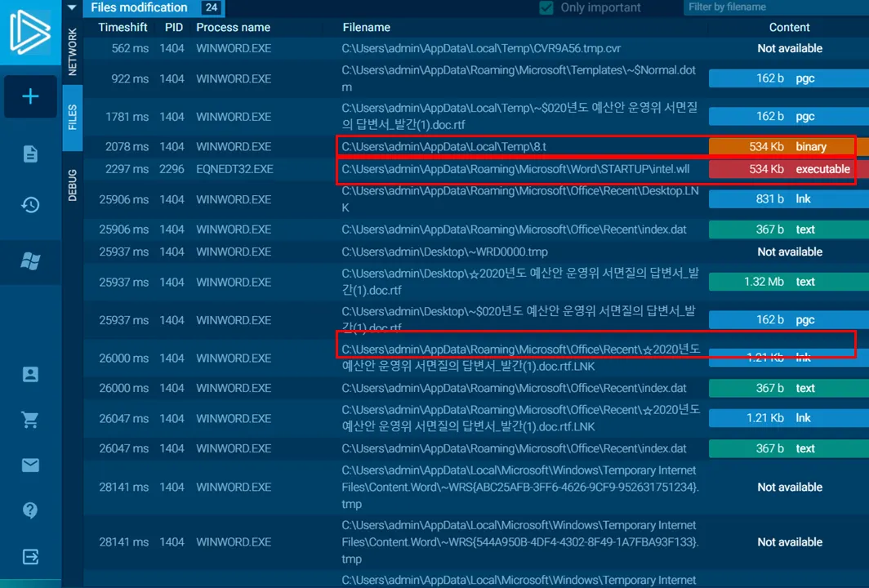Select the CVR9A56.tmp.cvr filename row

click(x=481, y=49)
